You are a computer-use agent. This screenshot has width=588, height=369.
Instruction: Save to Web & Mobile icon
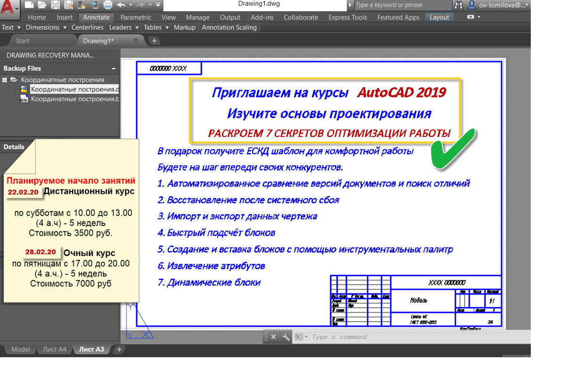click(95, 5)
